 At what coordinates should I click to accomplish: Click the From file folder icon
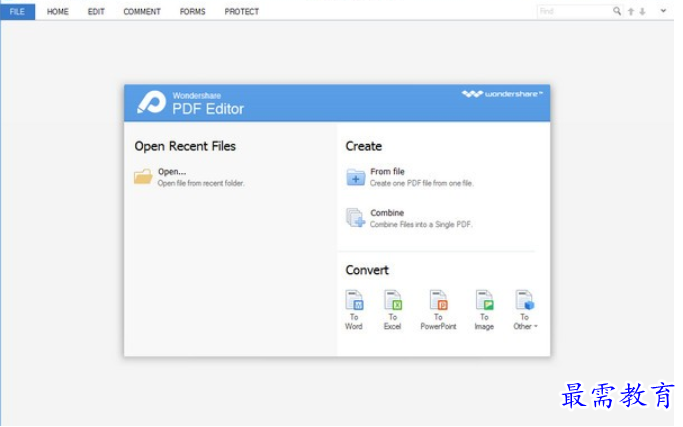355,177
